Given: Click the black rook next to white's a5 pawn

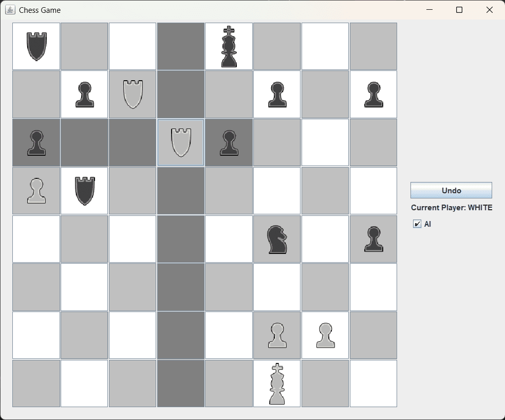Looking at the screenshot, I should 84,191.
